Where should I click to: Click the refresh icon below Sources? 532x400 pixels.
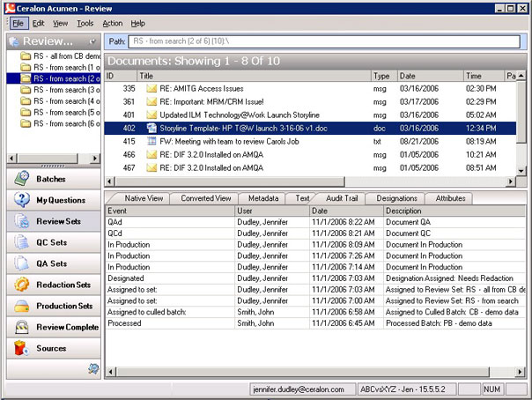tap(93, 368)
